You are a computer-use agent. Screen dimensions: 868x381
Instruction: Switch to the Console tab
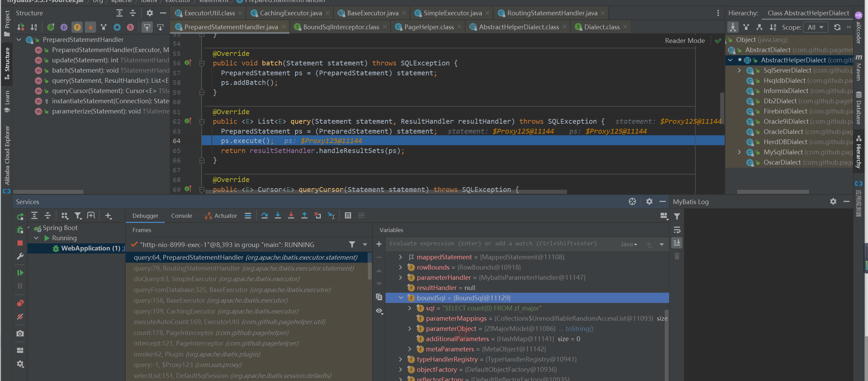point(182,216)
